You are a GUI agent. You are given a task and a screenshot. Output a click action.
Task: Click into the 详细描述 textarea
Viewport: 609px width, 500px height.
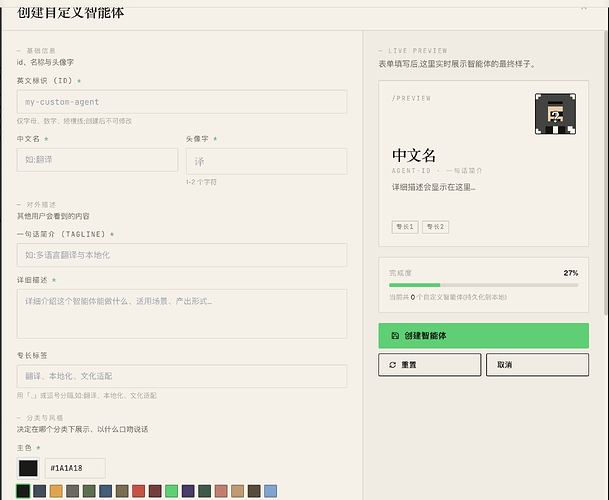click(x=182, y=314)
